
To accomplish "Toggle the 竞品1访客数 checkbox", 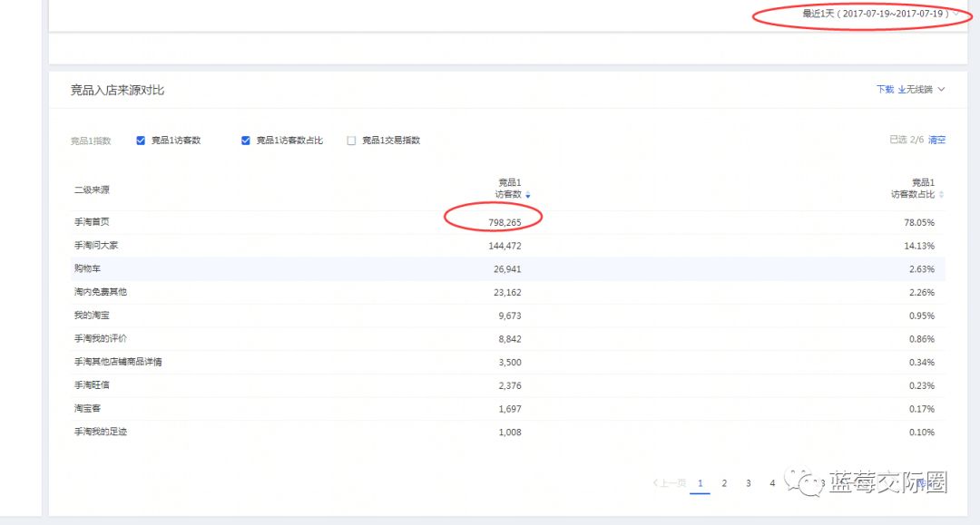I will click(x=141, y=141).
